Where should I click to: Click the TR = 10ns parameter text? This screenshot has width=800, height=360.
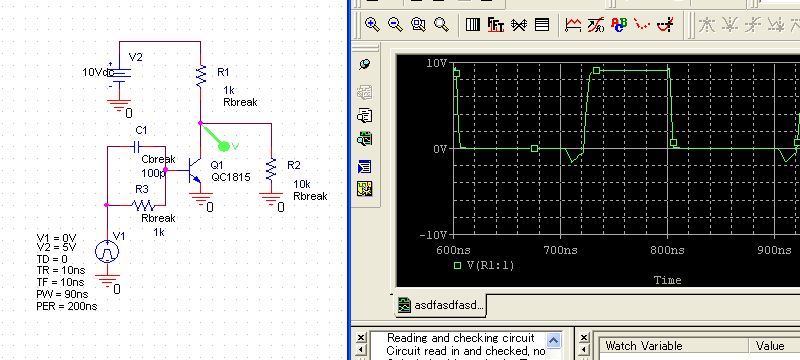pyautogui.click(x=61, y=271)
